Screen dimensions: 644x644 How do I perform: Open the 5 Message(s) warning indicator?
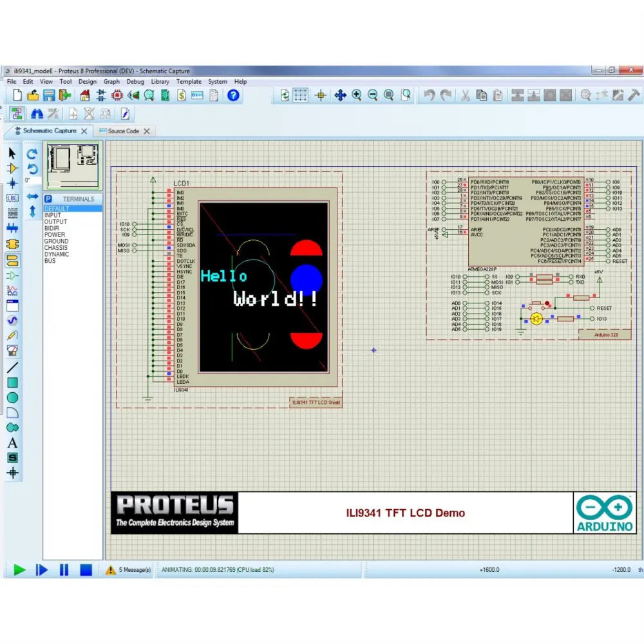pyautogui.click(x=129, y=570)
